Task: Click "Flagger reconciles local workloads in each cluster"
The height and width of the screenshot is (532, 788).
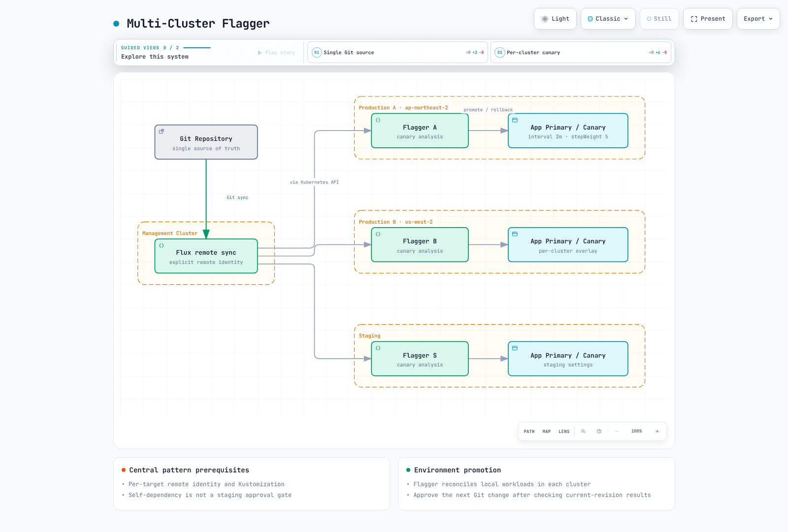Action: [x=502, y=484]
